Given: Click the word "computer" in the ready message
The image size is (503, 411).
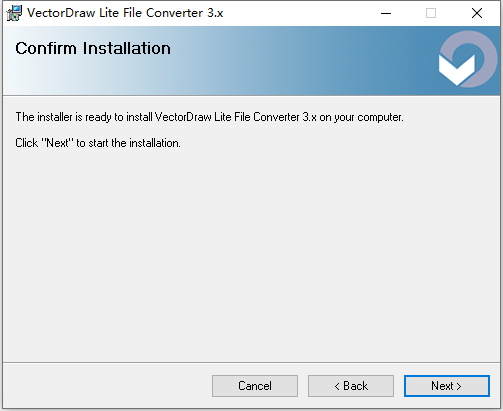Looking at the screenshot, I should 380,118.
